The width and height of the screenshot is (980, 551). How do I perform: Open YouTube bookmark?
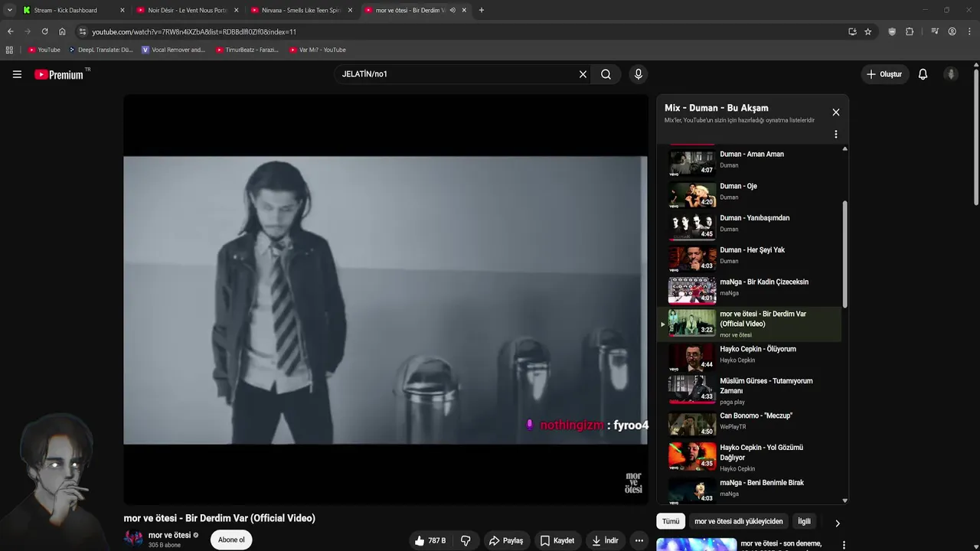point(44,50)
